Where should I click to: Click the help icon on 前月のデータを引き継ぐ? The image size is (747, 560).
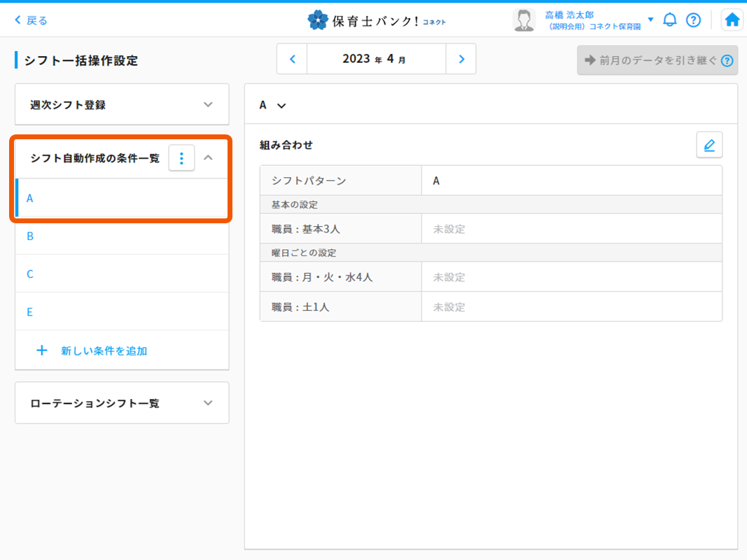[727, 60]
